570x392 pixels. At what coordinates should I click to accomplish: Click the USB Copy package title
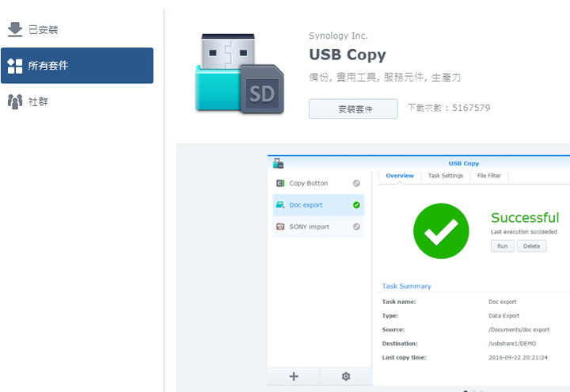[x=348, y=55]
